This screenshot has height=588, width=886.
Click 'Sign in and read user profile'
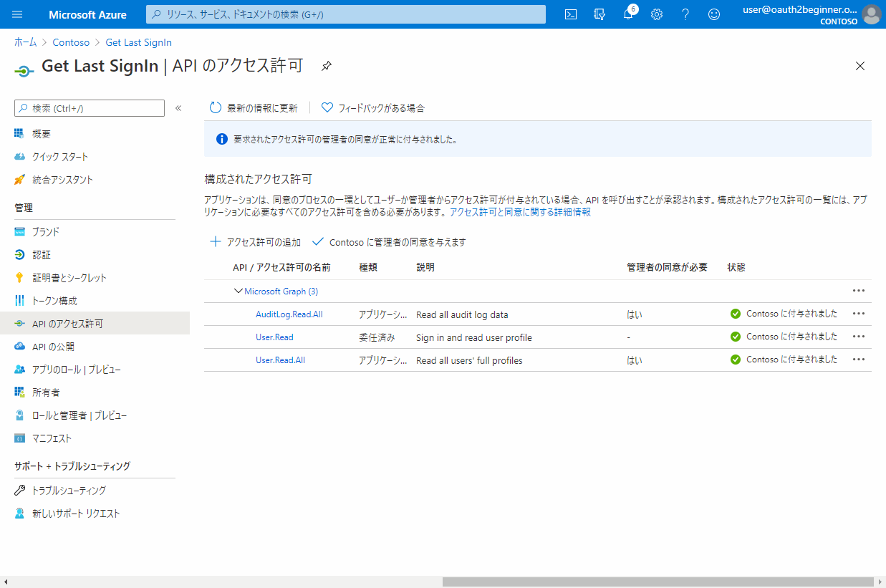click(474, 337)
